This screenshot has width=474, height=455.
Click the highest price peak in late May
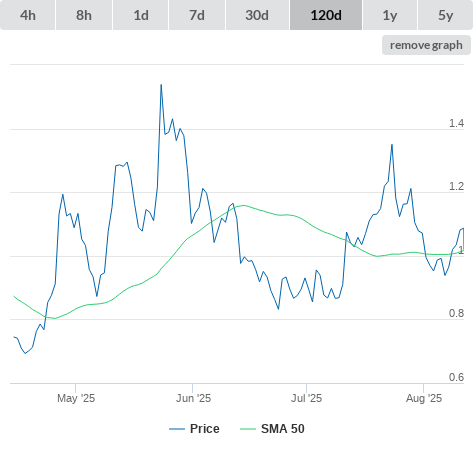click(161, 85)
